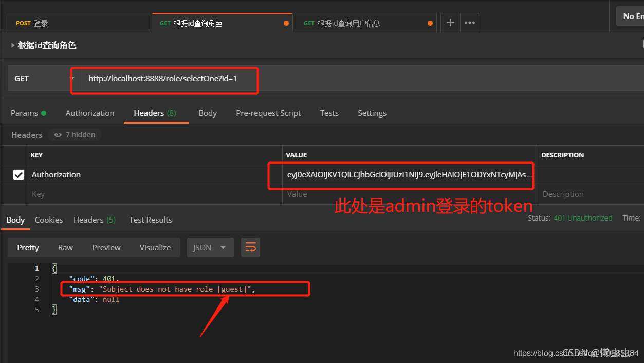Click the 401 Unauthorized status text
Image resolution: width=644 pixels, height=363 pixels.
click(x=583, y=218)
